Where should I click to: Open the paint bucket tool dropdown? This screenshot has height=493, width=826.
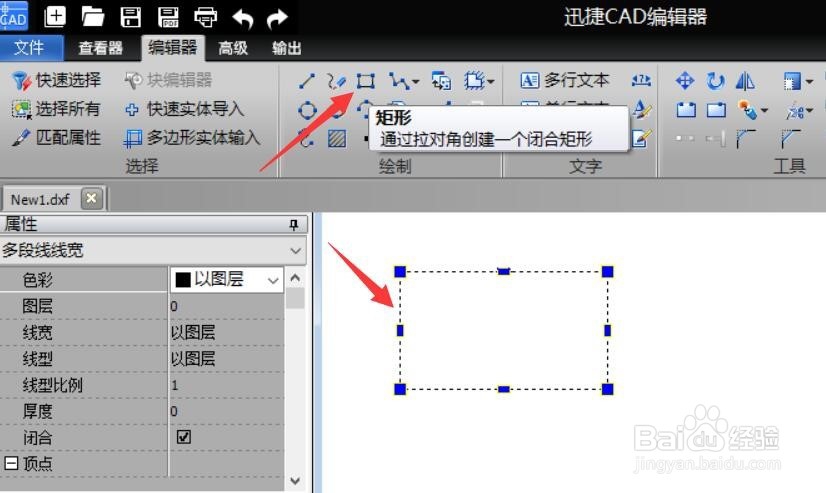764,111
